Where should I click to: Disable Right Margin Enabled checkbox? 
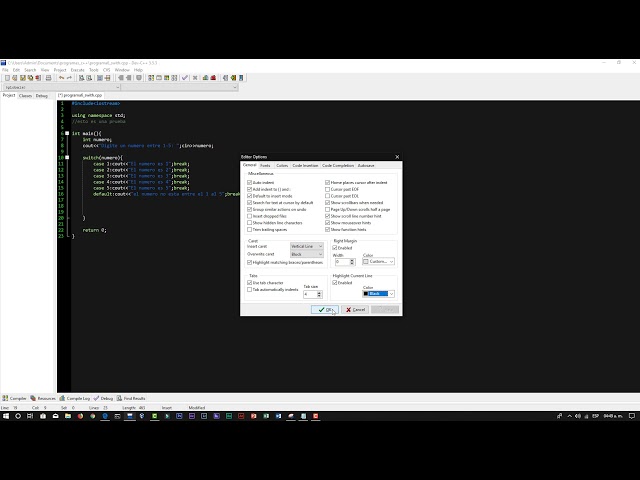click(x=335, y=248)
